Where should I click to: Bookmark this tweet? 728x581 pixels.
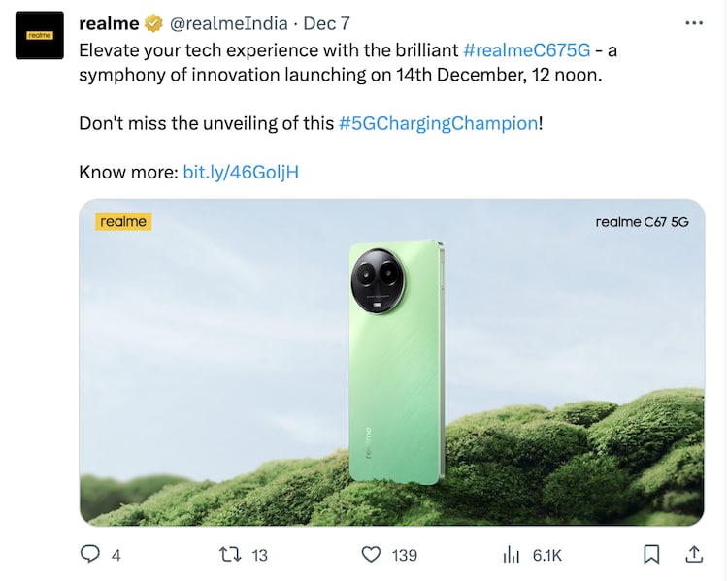point(651,555)
